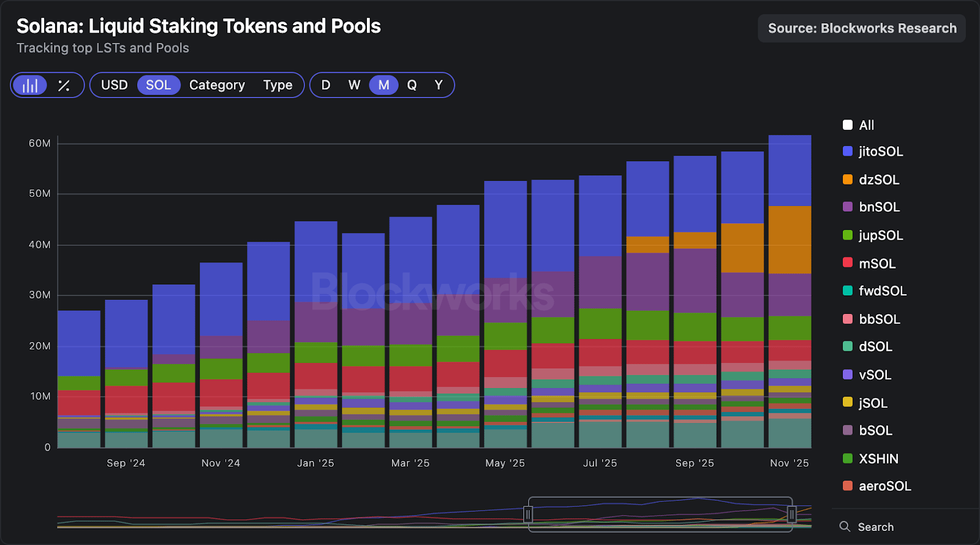The image size is (980, 545).
Task: Click the Nov '25 stacked bar
Action: pyautogui.click(x=790, y=291)
